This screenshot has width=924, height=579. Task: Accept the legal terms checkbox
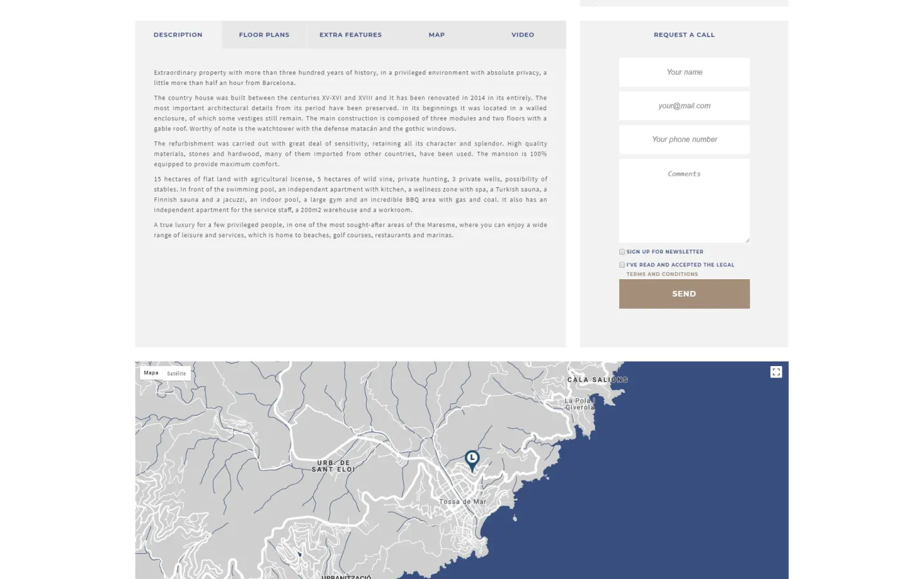coord(622,264)
